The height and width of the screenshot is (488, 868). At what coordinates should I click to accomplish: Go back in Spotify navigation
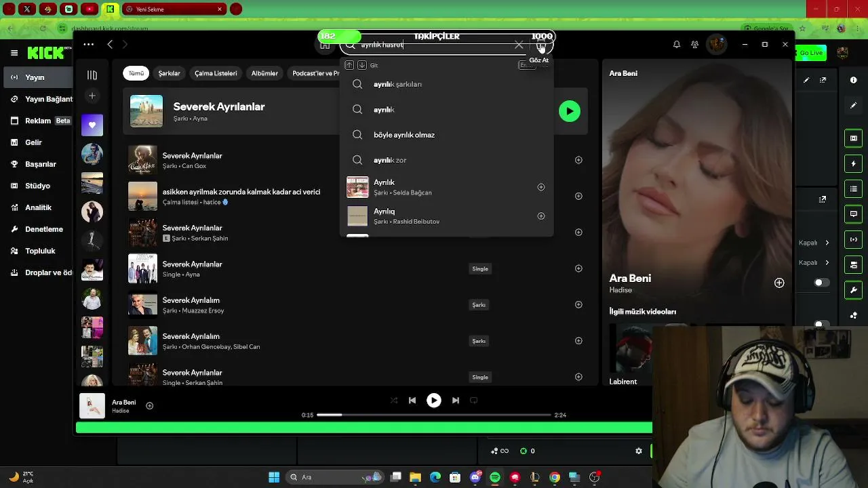click(x=110, y=45)
